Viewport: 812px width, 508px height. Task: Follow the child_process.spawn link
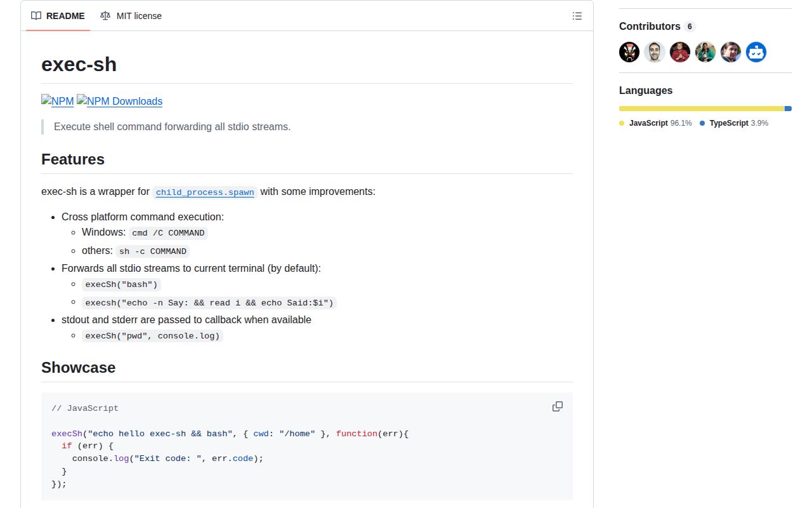(x=205, y=192)
